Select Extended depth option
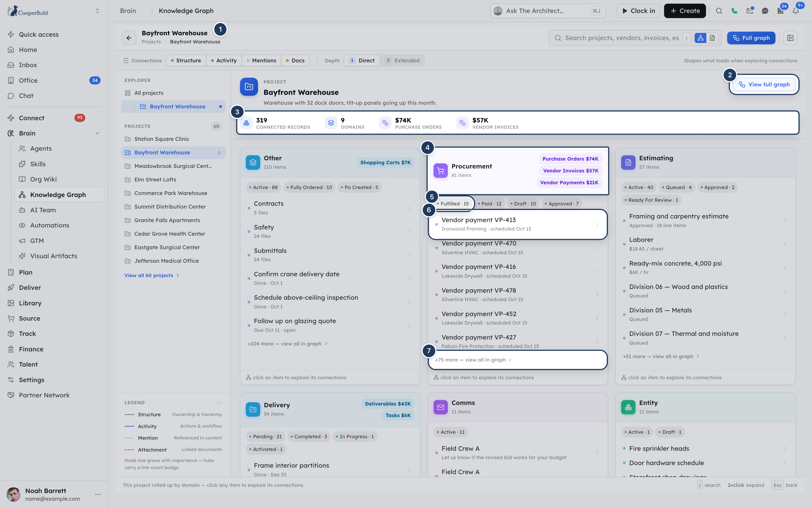 (402, 60)
